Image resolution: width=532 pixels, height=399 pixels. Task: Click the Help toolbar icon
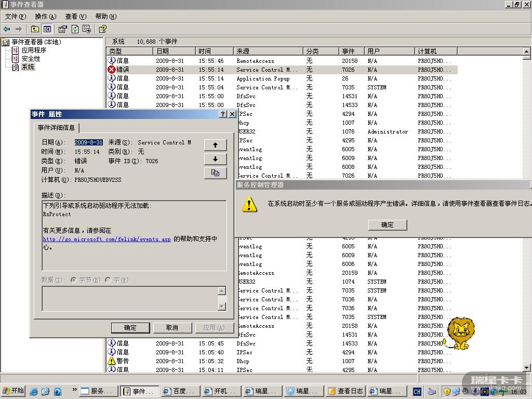(103, 29)
